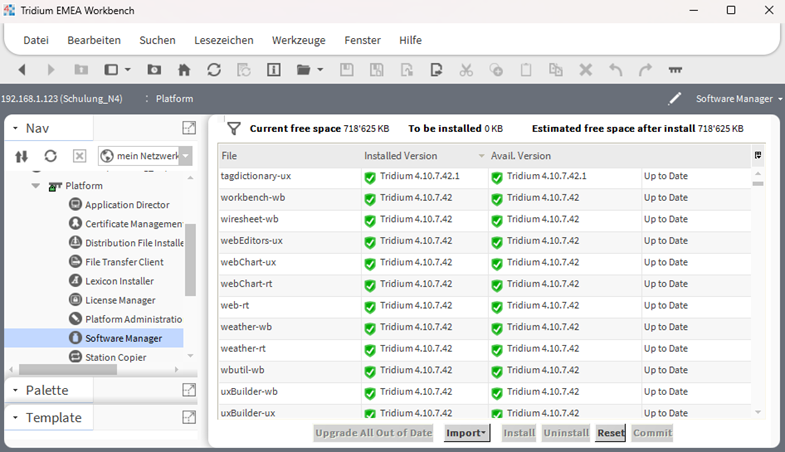The image size is (785, 452).
Task: Click the filter funnel icon
Action: pos(234,129)
